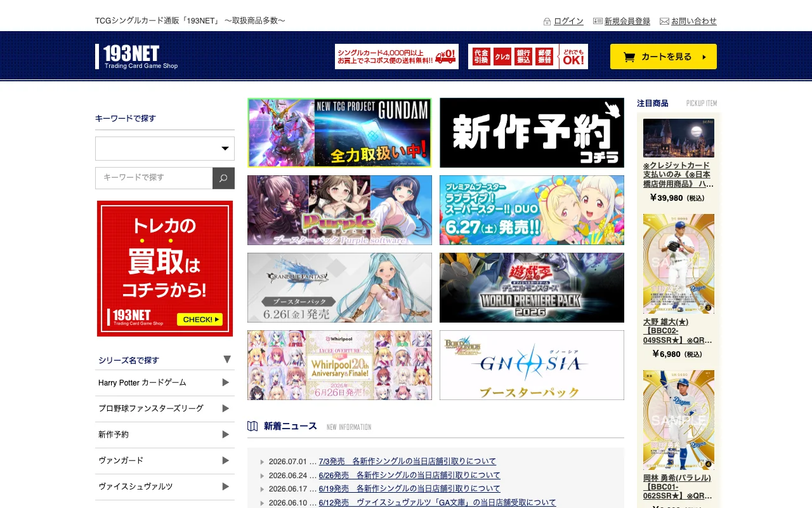Open 新規会員登録 link
The image size is (812, 508).
click(627, 21)
